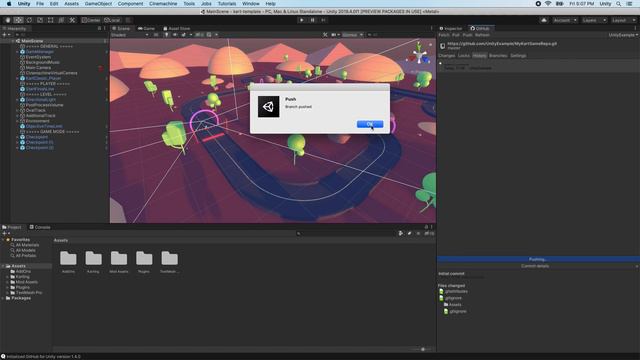Viewport: 640px width, 360px height.
Task: Open the Account dropdown
Action: coord(565,20)
